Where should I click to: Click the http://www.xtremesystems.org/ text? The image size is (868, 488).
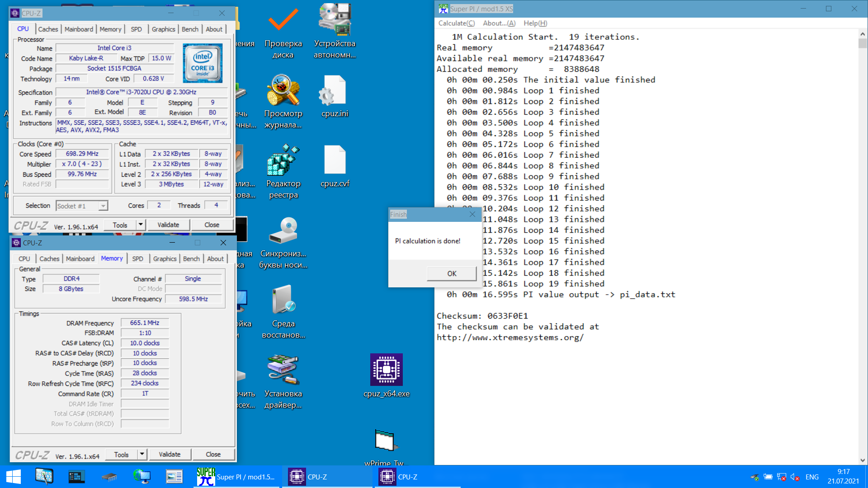click(x=510, y=338)
